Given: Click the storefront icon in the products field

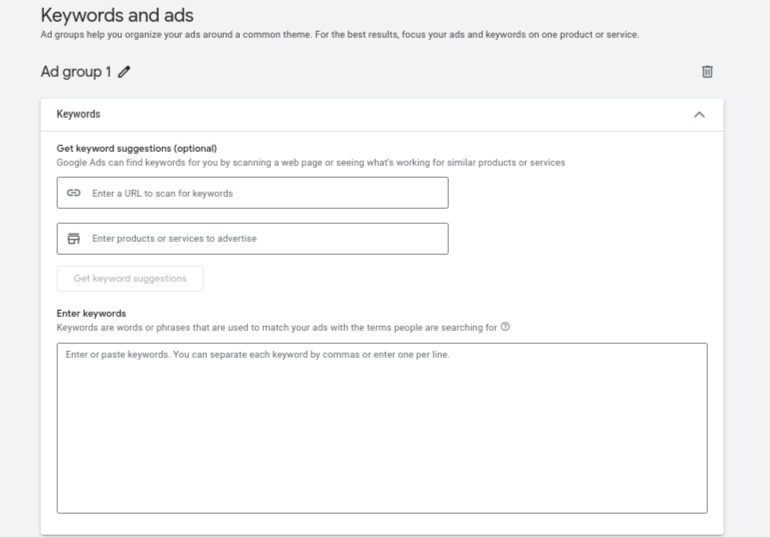Looking at the screenshot, I should click(73, 238).
